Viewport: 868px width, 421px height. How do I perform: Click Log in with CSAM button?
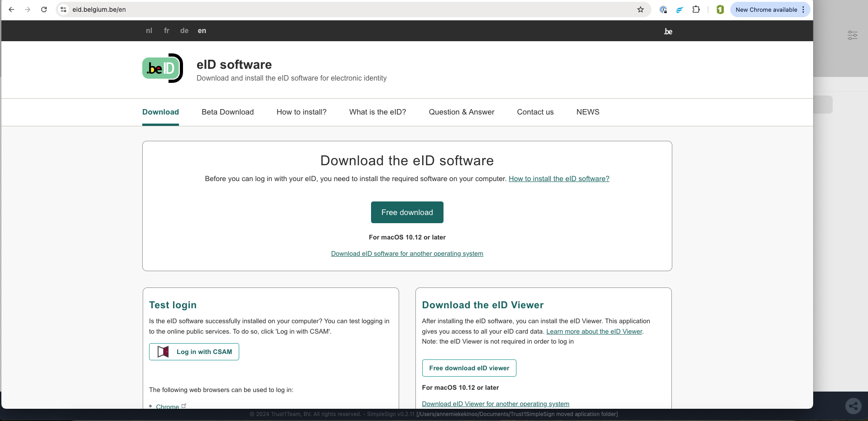point(194,352)
